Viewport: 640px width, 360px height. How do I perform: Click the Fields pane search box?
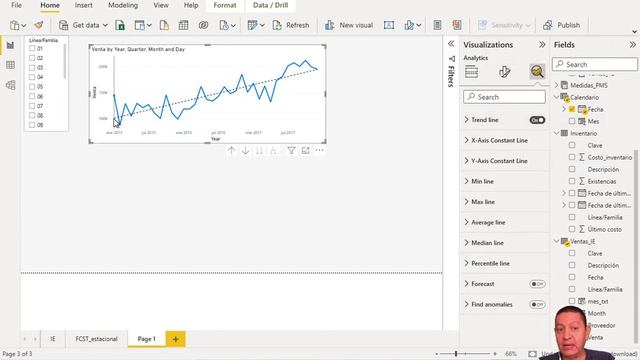click(595, 64)
